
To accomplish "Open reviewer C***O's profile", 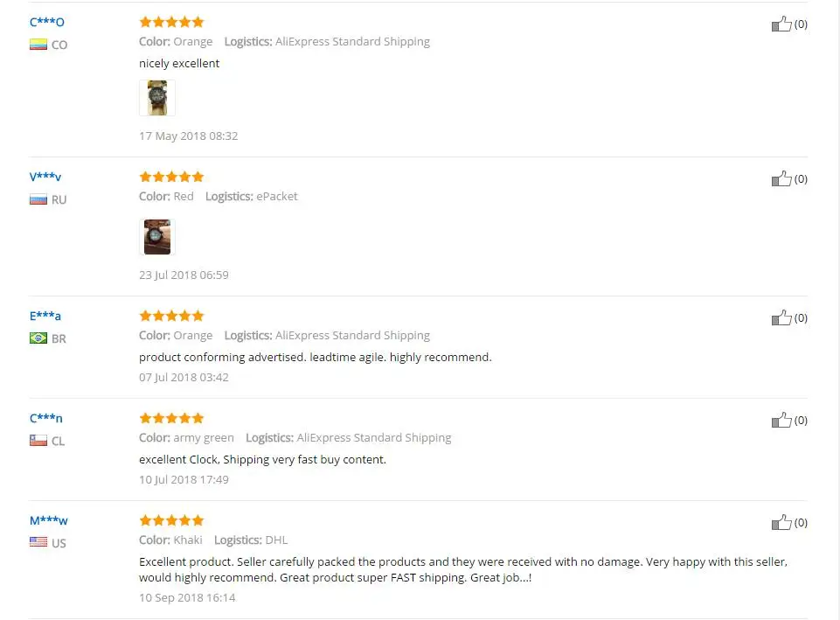I will pyautogui.click(x=46, y=22).
